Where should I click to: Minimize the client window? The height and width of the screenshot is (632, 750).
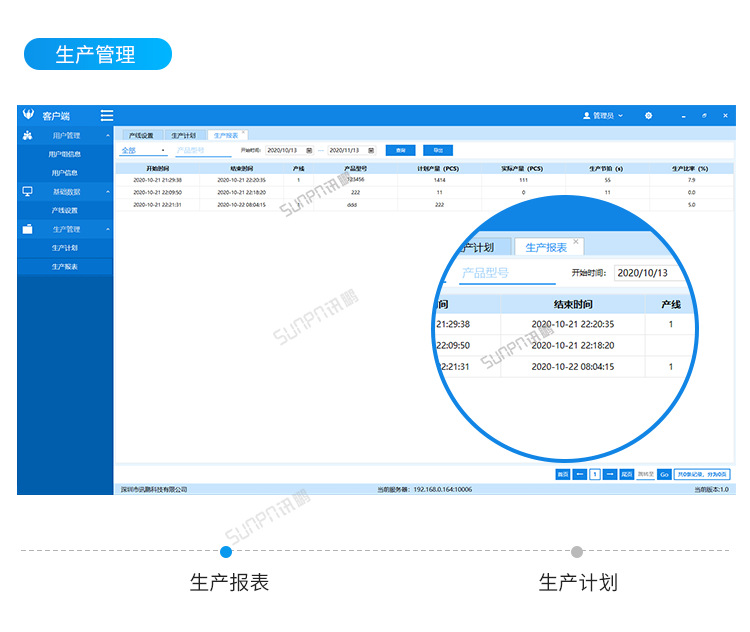(684, 116)
